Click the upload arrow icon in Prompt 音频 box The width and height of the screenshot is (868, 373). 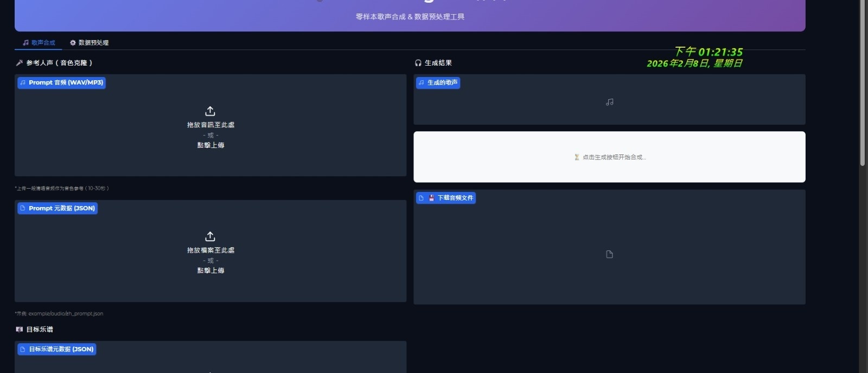coord(210,111)
